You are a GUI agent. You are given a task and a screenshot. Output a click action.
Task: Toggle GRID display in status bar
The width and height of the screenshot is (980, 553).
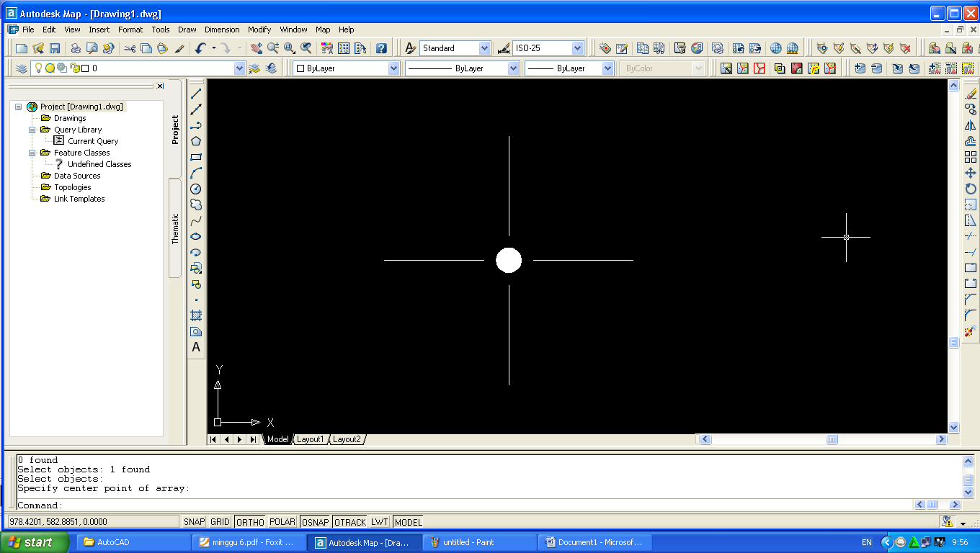point(220,522)
